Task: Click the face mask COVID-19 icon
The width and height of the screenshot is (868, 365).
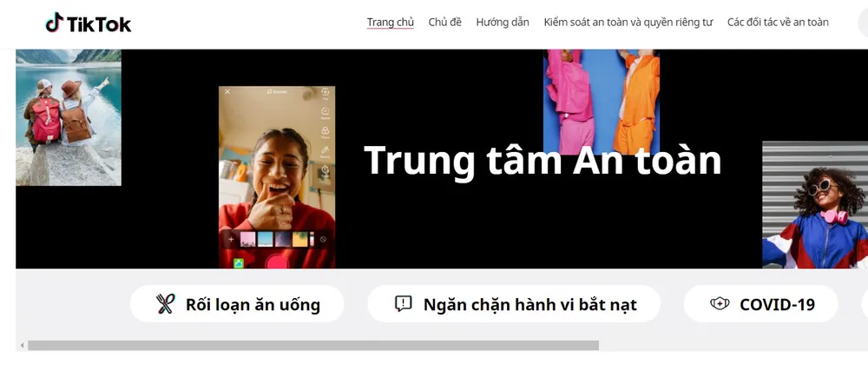Action: pos(720,303)
